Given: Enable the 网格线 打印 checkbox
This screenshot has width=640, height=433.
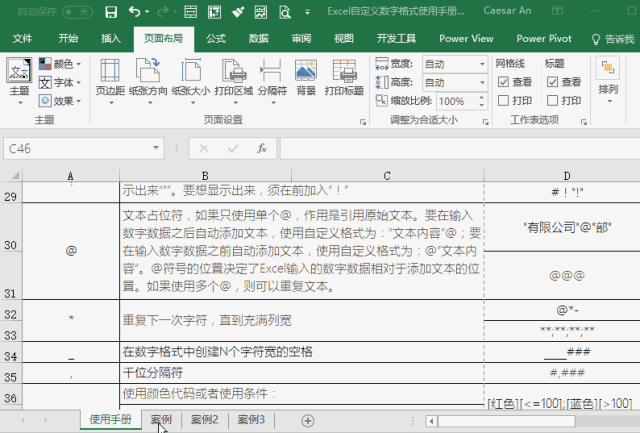Looking at the screenshot, I should 503,101.
